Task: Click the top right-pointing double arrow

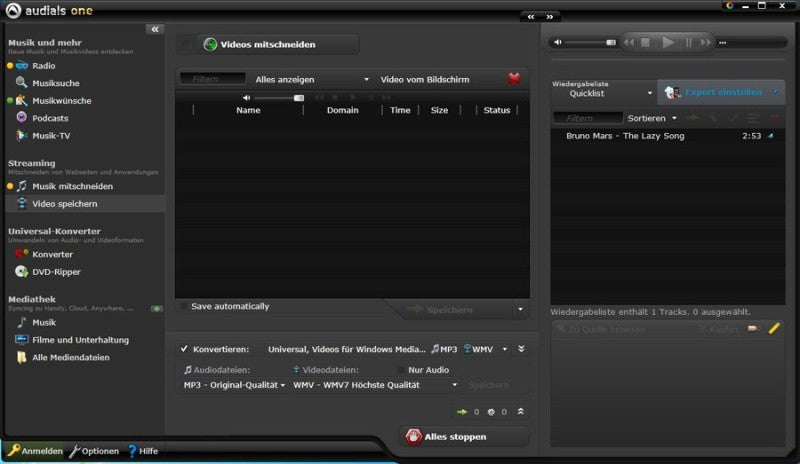Action: (x=549, y=17)
